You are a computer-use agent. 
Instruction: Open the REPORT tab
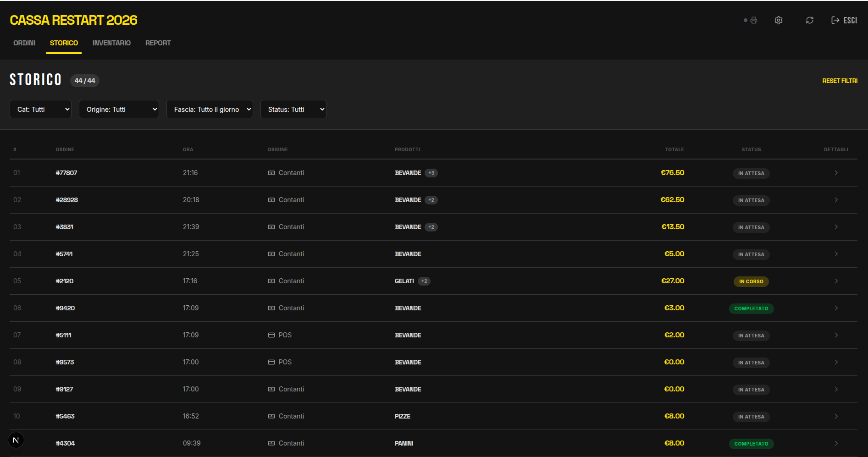click(158, 43)
